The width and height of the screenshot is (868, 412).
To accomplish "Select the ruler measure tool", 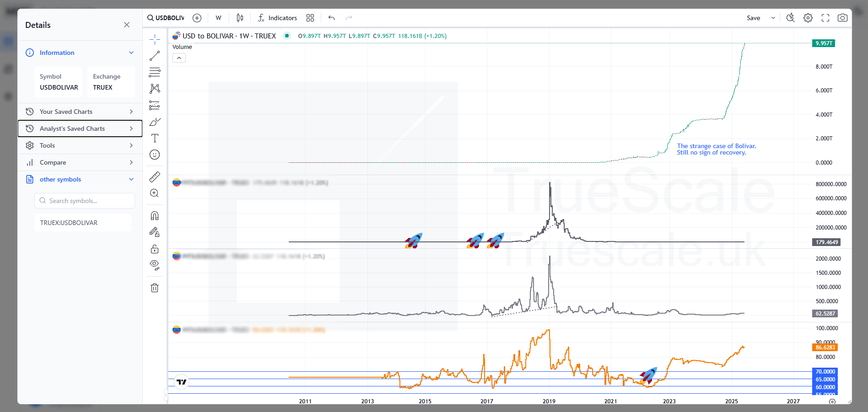I will click(x=155, y=177).
